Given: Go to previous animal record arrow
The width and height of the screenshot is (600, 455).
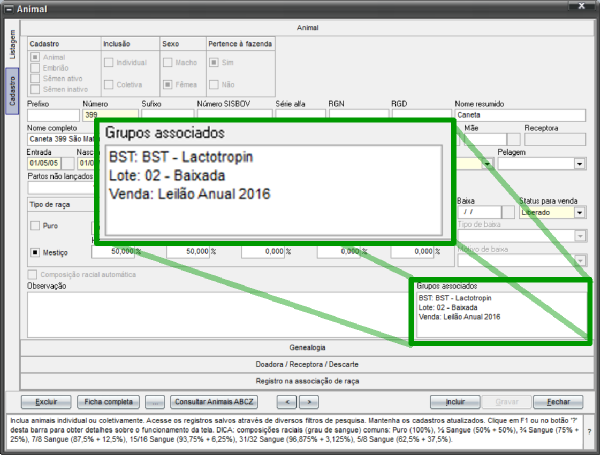Looking at the screenshot, I should (x=287, y=402).
